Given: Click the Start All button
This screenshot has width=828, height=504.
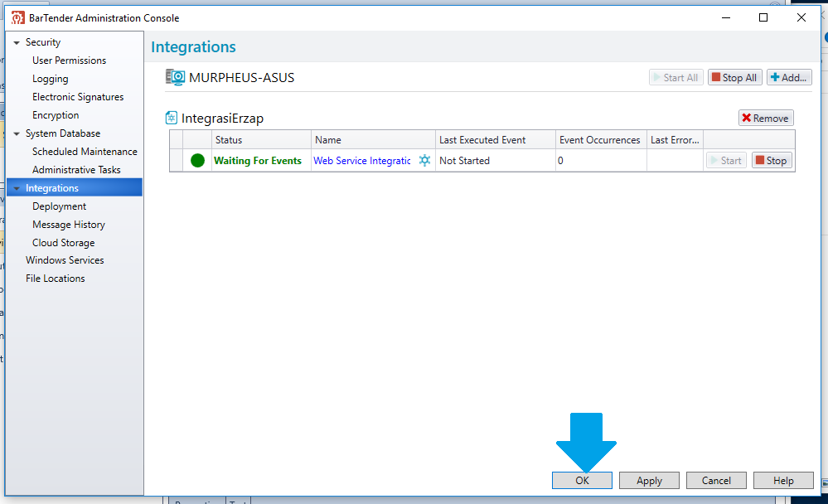Looking at the screenshot, I should pos(676,78).
